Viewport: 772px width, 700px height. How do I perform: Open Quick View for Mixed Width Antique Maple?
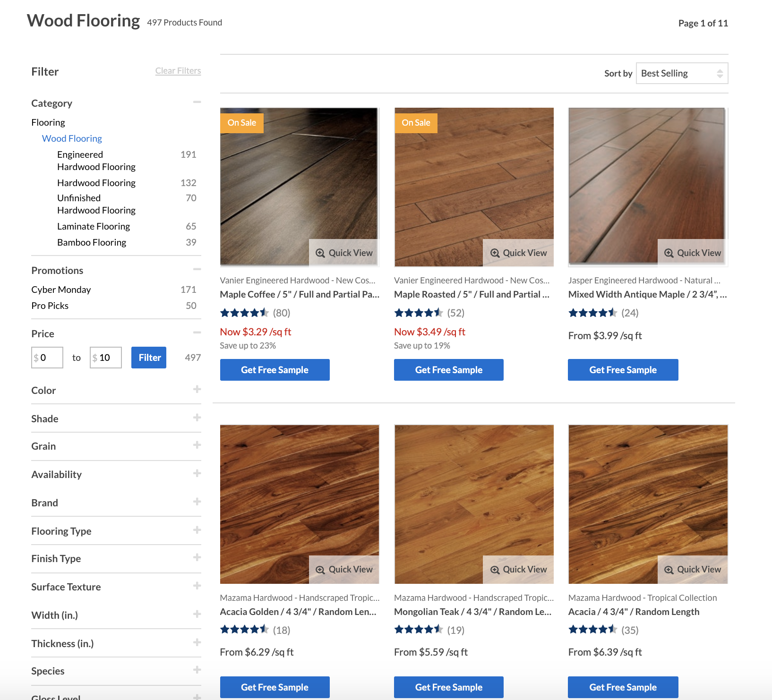[x=693, y=253]
